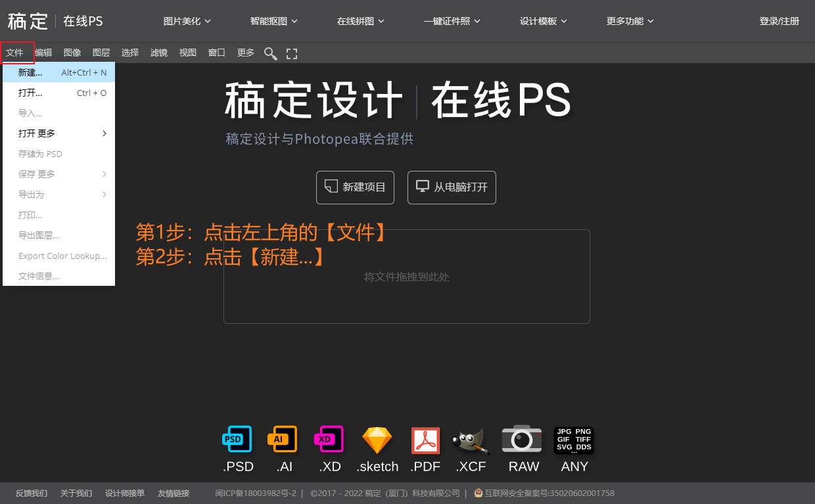
Task: Choose 新建... from the file menu
Action: pos(59,72)
